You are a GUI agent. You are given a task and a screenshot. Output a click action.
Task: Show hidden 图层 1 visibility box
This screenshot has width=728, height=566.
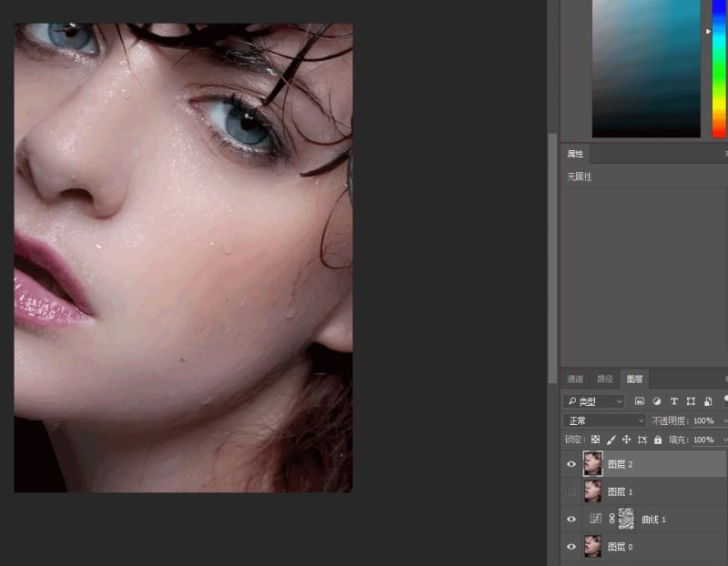pos(571,491)
